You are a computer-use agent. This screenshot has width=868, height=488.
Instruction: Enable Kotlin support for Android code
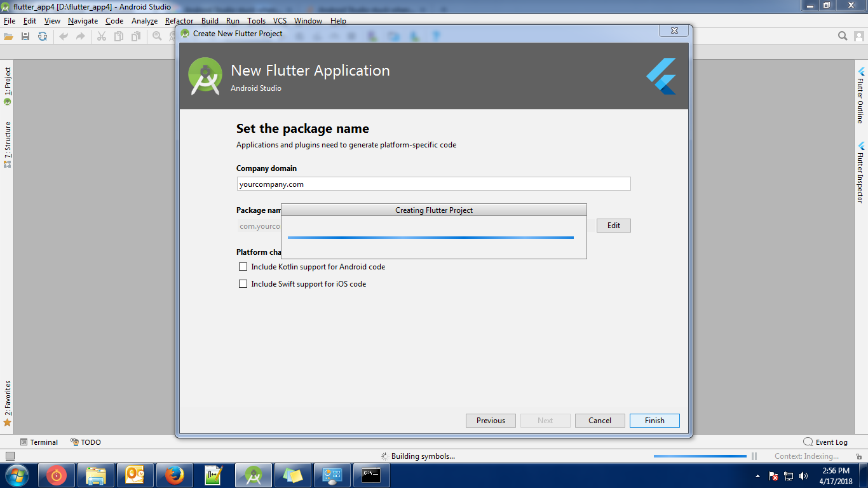(x=243, y=267)
